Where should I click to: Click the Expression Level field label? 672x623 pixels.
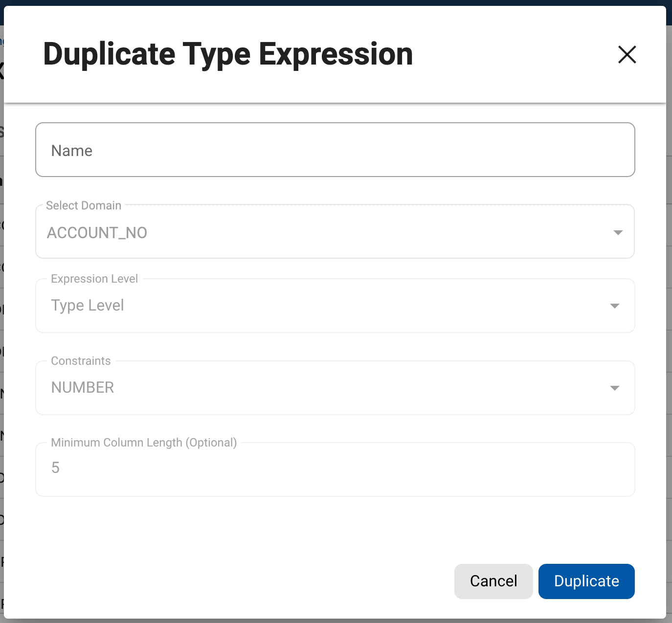tap(94, 279)
